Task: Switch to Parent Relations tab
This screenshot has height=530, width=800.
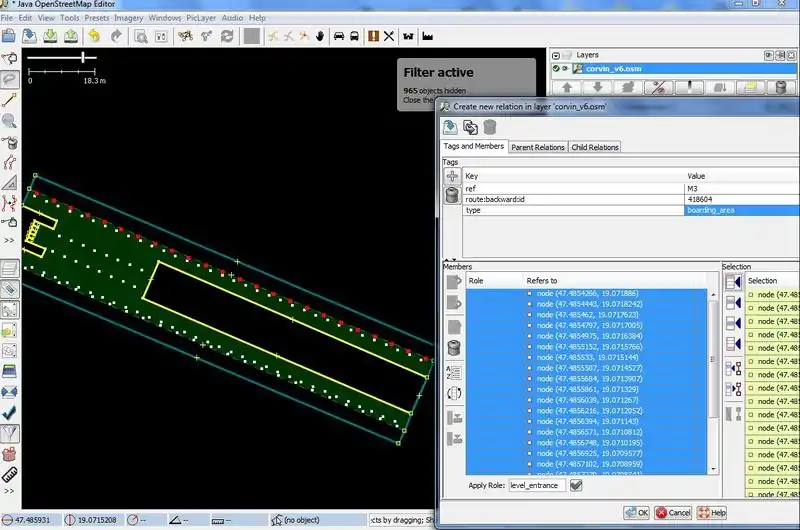Action: click(x=537, y=147)
